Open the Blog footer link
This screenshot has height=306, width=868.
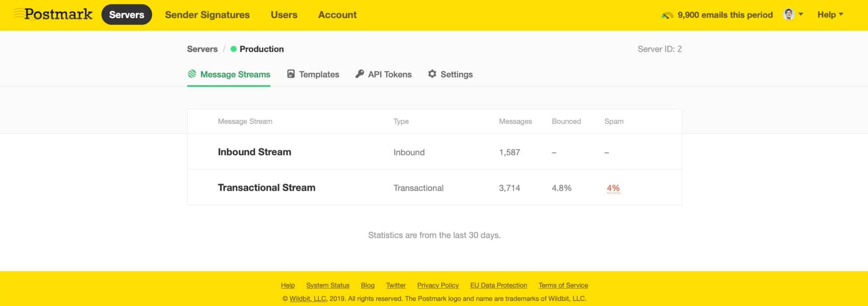tap(368, 285)
